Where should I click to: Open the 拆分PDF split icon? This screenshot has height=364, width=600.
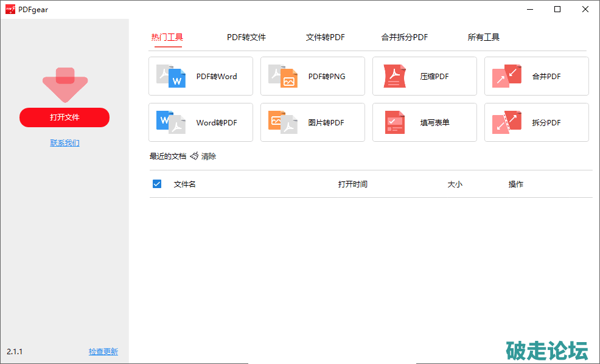point(507,122)
